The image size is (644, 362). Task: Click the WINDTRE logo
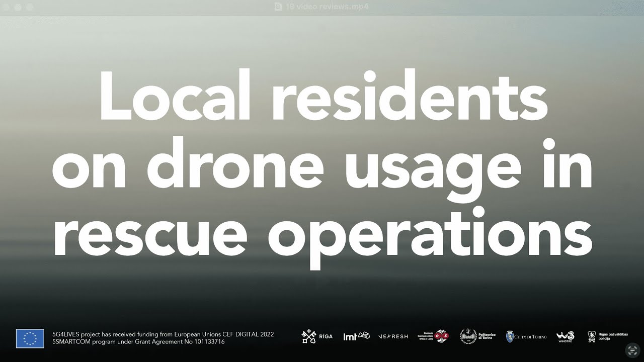click(566, 337)
